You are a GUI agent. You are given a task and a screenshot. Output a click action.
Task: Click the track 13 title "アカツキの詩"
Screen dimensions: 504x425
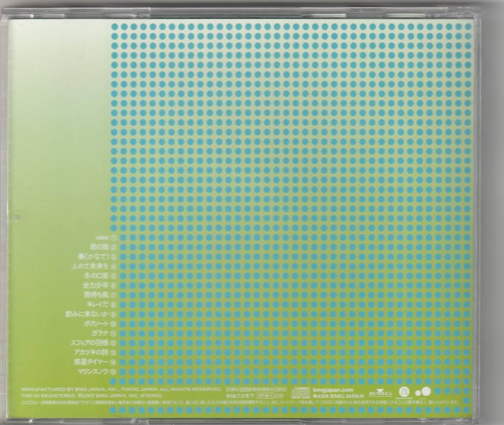(x=91, y=352)
